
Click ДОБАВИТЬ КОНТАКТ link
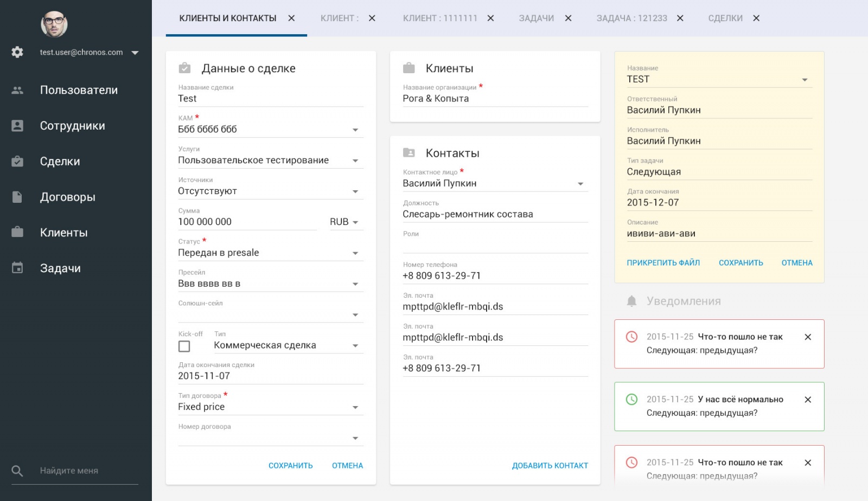(x=550, y=465)
